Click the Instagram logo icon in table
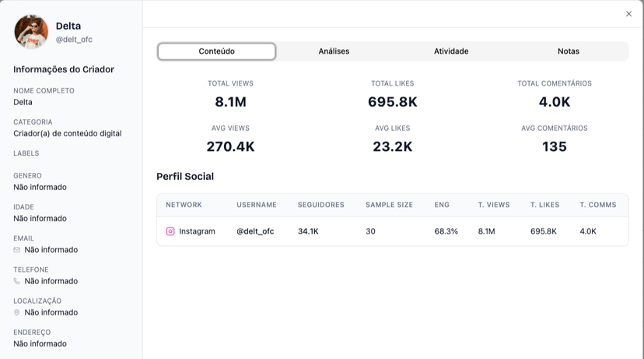Screen dimensions: 644x359 tap(170, 231)
